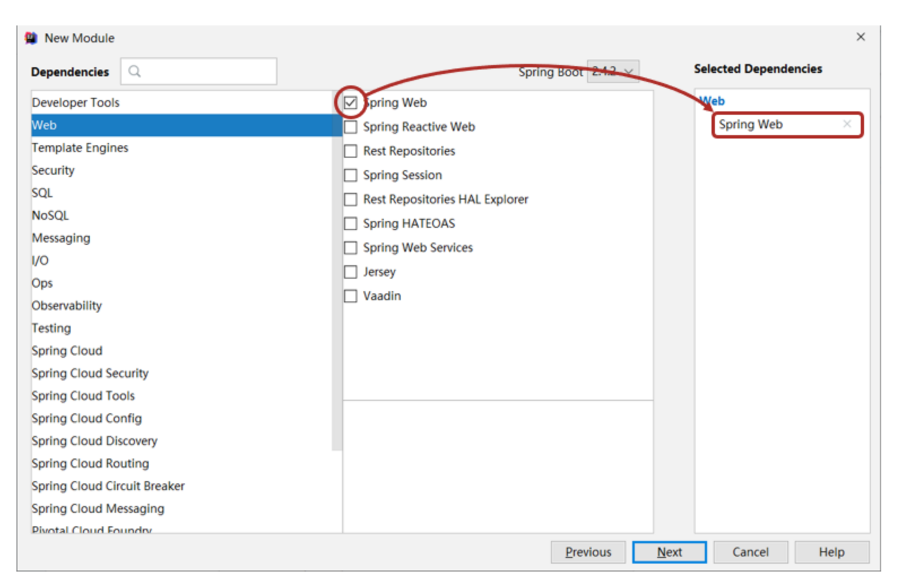Select the Spring Cloud Discovery category
Screen dimensions: 924x584
[182, 441]
